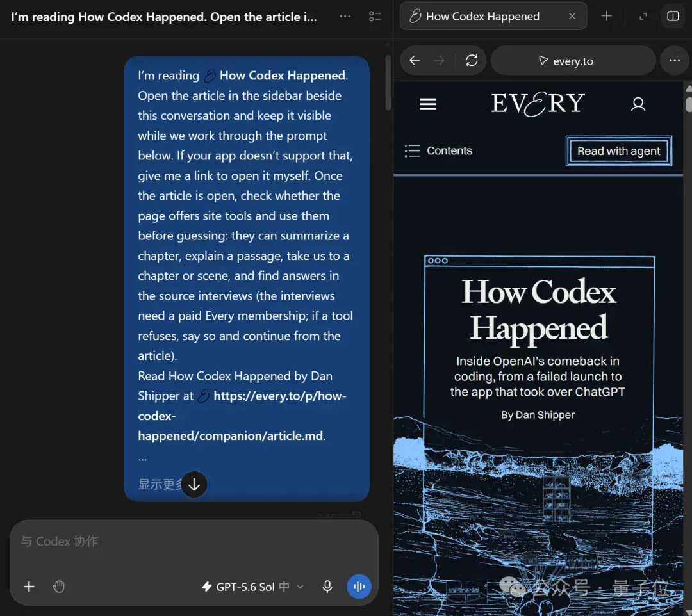Focus the 与 Codex 协作 message input
The width and height of the screenshot is (692, 616).
194,542
